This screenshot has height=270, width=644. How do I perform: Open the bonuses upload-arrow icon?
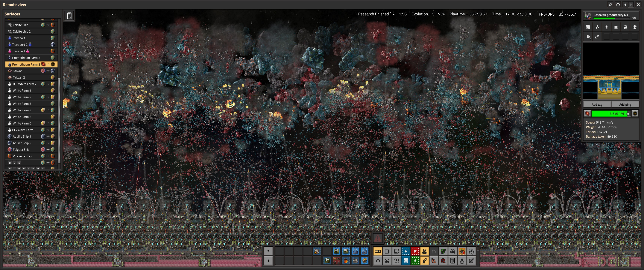click(607, 27)
